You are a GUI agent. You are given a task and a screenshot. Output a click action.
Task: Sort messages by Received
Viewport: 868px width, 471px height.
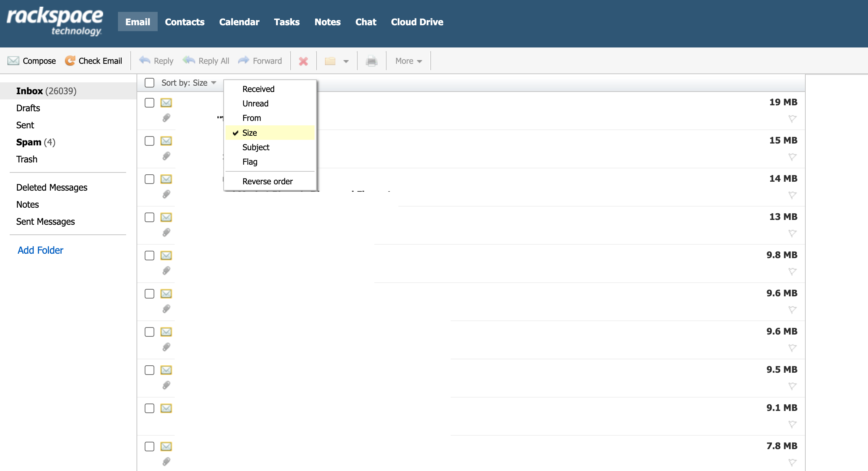(270, 89)
